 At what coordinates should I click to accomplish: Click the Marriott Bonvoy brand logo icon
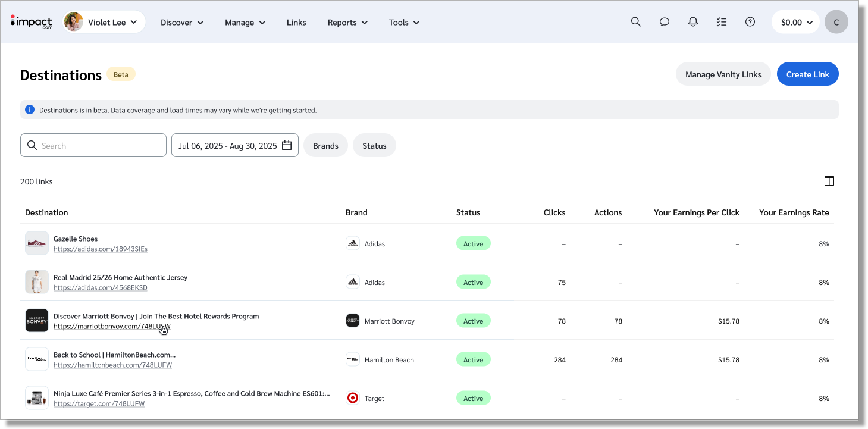coord(353,321)
